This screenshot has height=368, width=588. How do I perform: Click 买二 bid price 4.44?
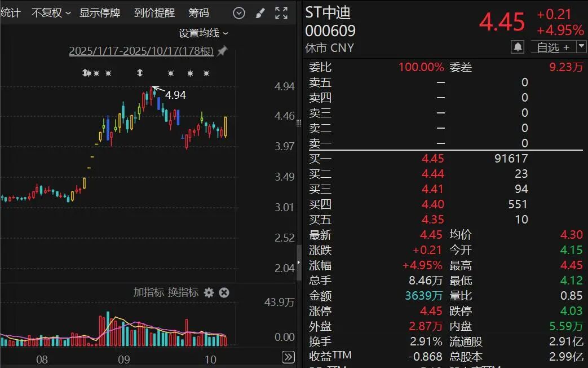coord(433,174)
